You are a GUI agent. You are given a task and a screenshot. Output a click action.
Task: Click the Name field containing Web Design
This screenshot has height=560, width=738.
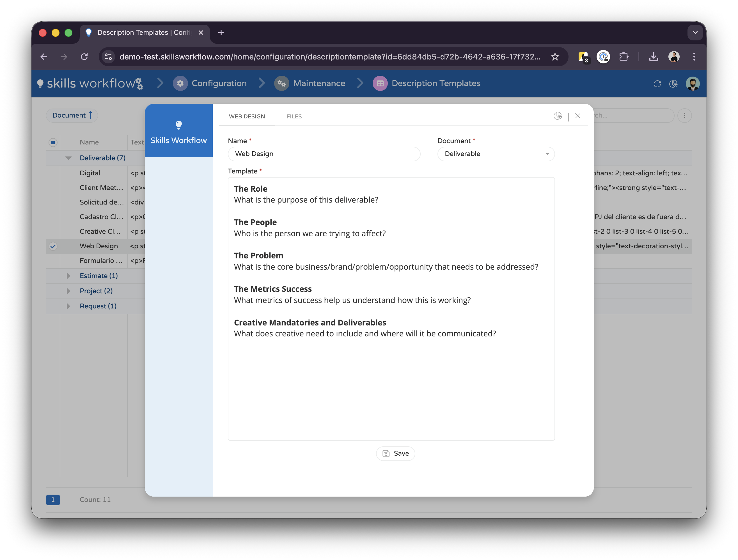point(324,154)
